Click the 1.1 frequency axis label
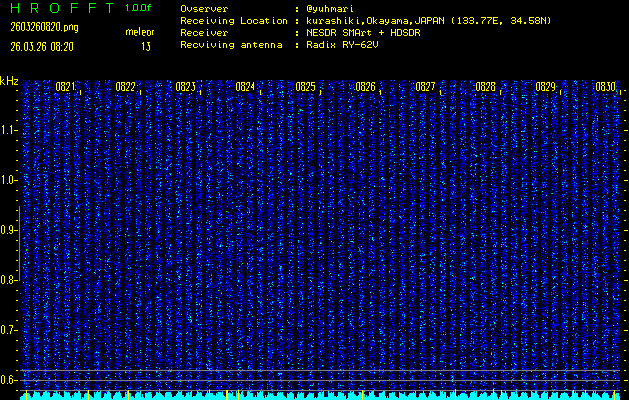The width and height of the screenshot is (629, 400). pyautogui.click(x=8, y=129)
